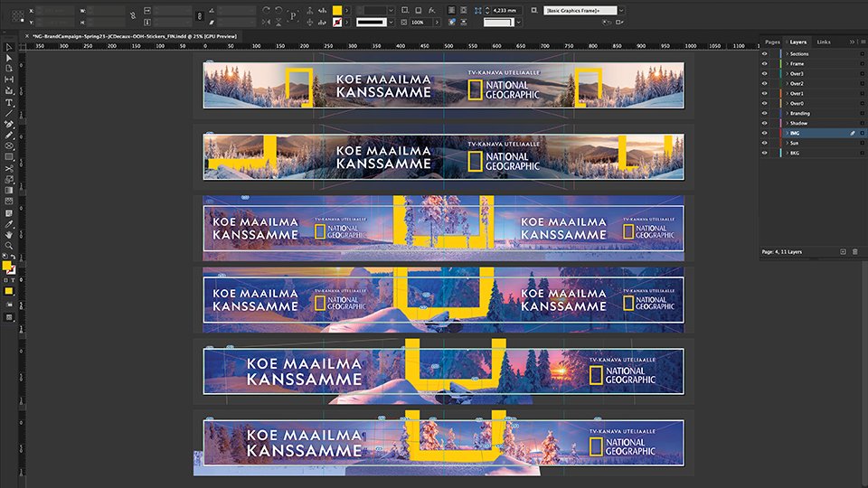Click the 4,233 mm corner size field
This screenshot has width=868, height=488.
(507, 11)
